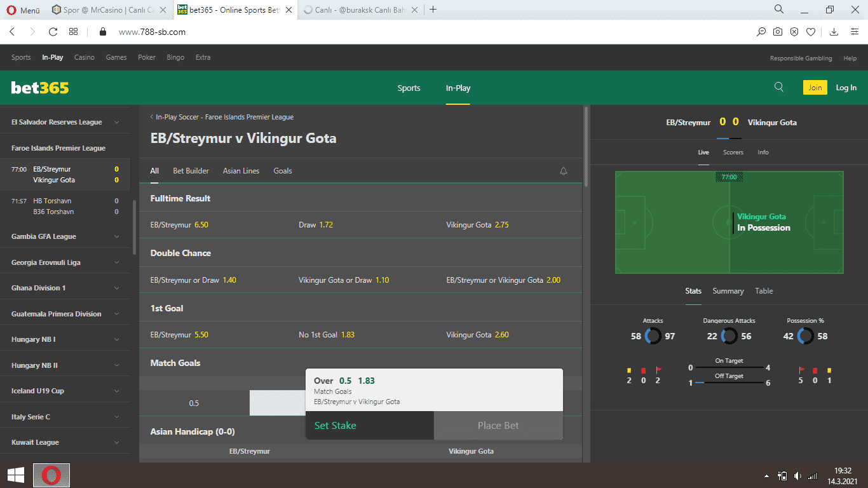868x488 pixels.
Task: Switch to the buraksk Canlı browser tab
Action: pyautogui.click(x=360, y=10)
